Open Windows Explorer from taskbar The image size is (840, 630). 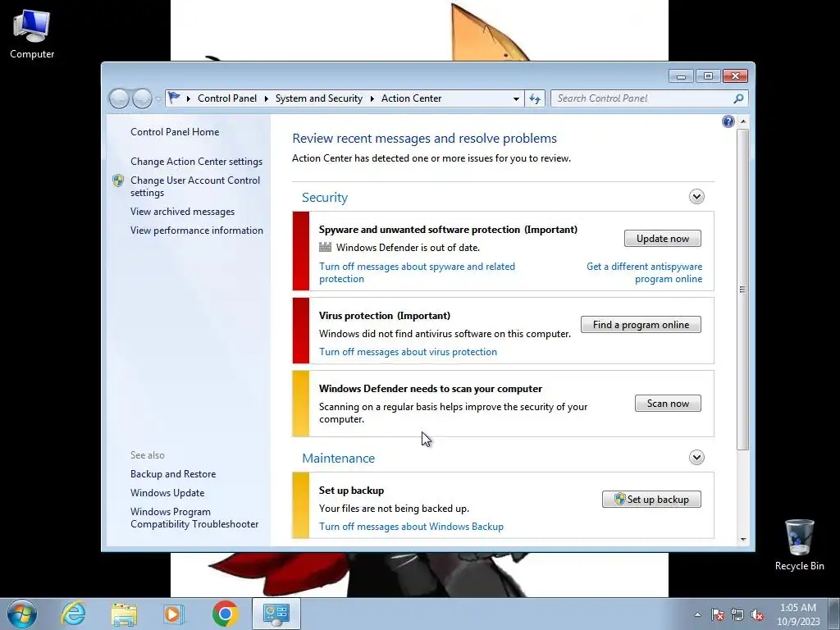pos(124,614)
